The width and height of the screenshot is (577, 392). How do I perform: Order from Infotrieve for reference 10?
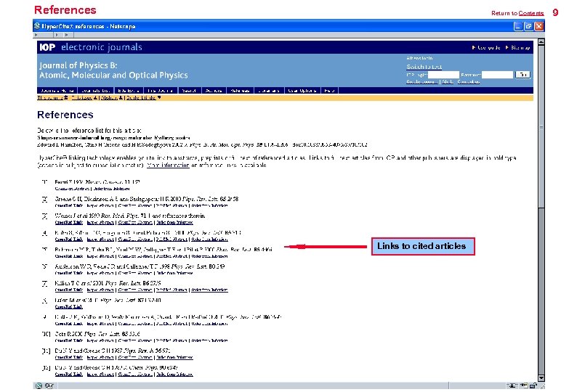(209, 340)
